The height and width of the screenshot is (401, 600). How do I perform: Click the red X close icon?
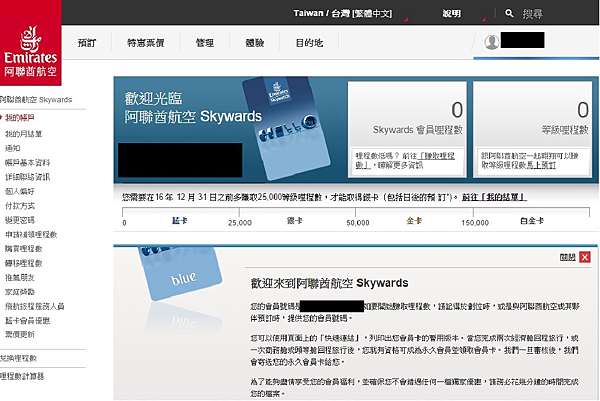[585, 257]
